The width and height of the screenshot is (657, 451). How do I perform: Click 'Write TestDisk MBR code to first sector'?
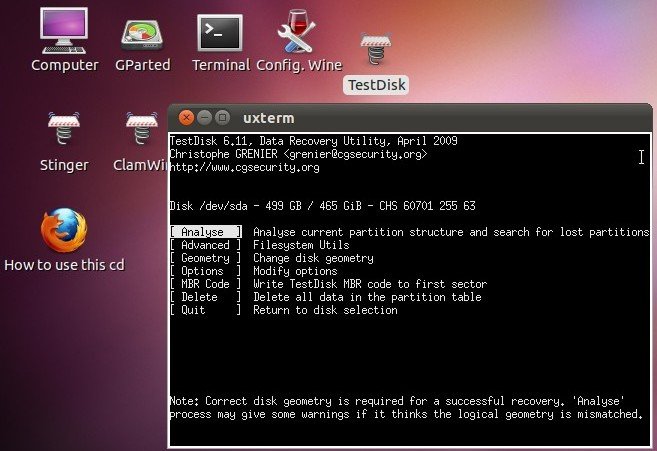coord(370,284)
